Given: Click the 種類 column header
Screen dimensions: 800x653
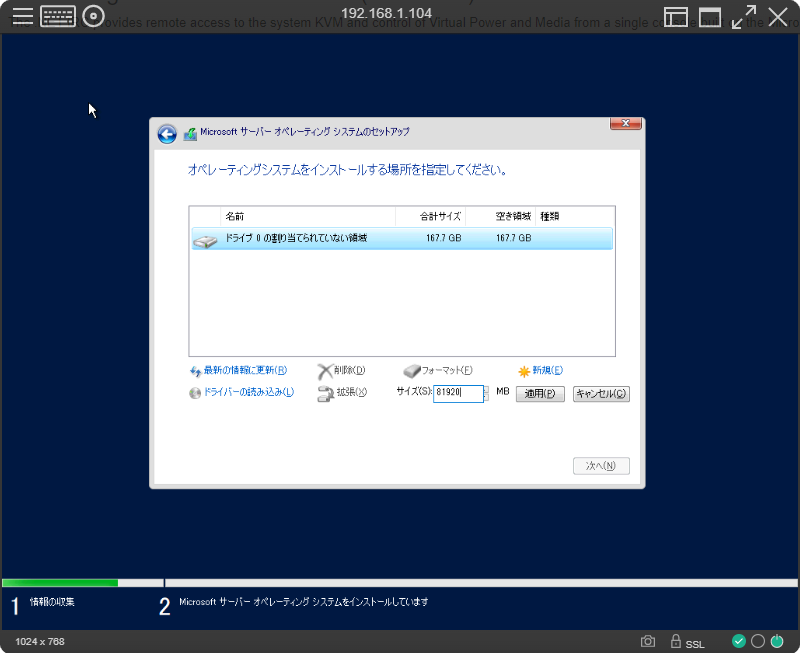Looking at the screenshot, I should click(549, 216).
